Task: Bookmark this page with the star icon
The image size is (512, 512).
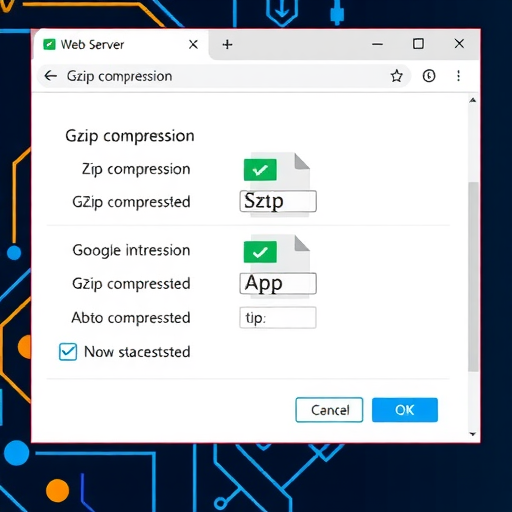Action: [x=396, y=76]
